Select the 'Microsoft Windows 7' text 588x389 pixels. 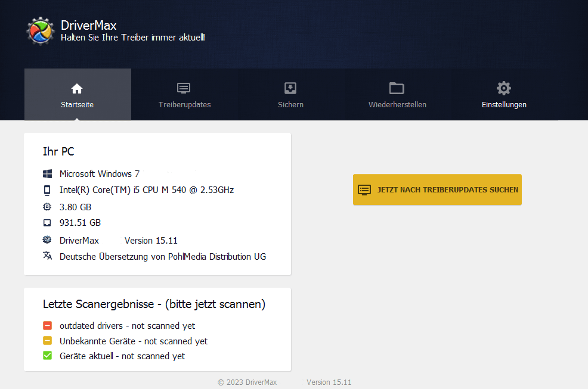click(100, 174)
